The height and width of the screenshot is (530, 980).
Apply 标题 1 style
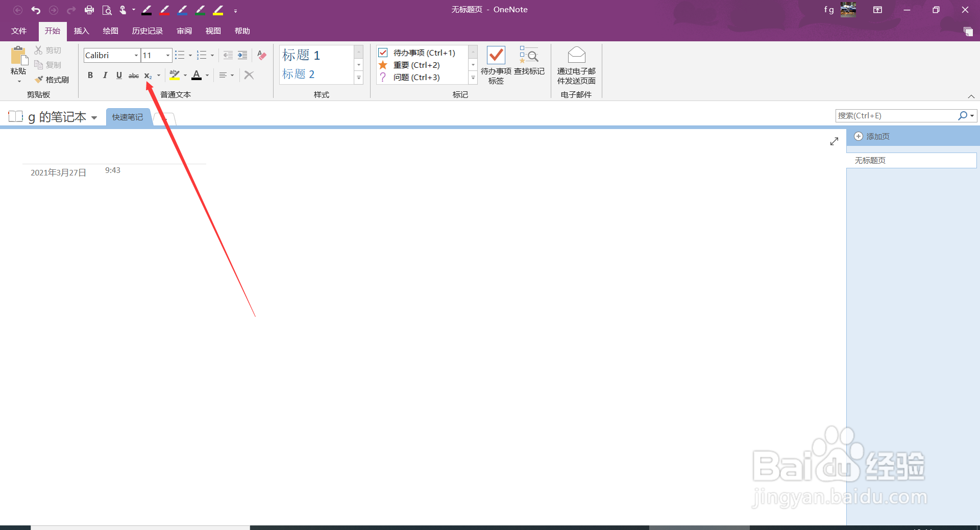click(x=301, y=55)
